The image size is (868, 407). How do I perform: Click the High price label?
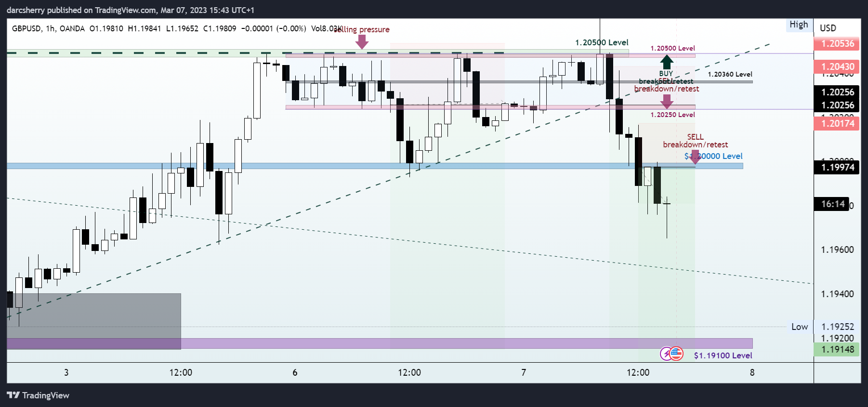coord(799,25)
